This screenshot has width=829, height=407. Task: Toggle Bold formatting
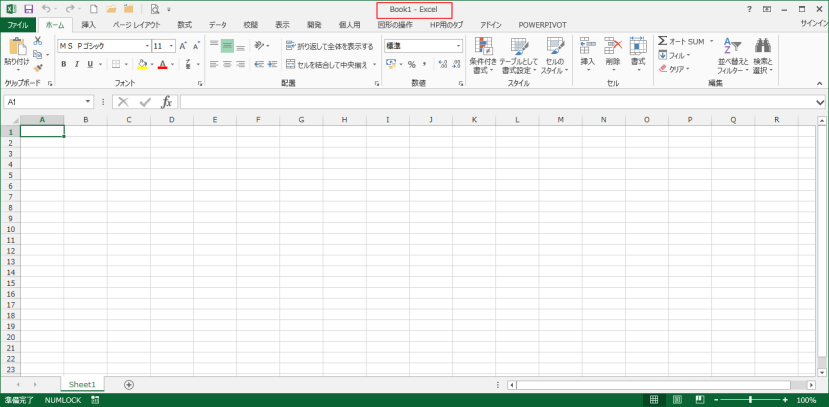coord(63,64)
